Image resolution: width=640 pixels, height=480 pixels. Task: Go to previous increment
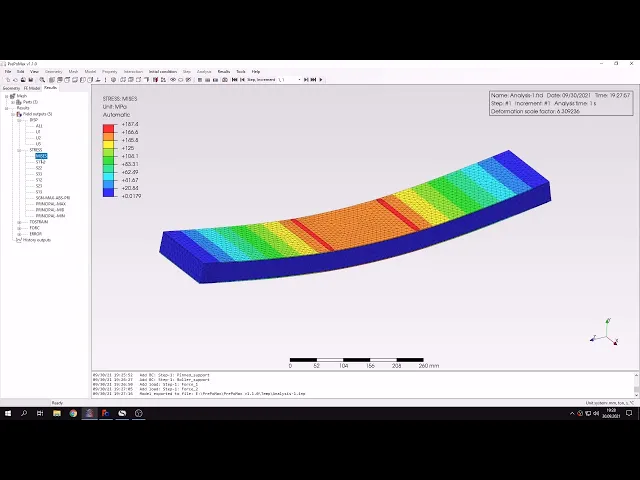242,80
